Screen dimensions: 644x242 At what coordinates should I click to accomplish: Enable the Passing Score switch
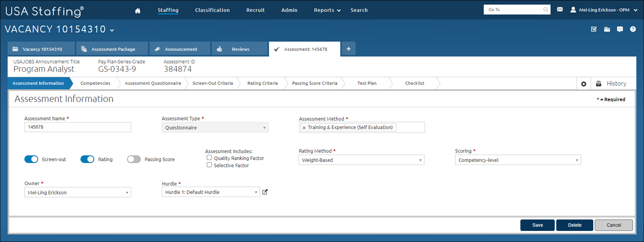(x=134, y=159)
